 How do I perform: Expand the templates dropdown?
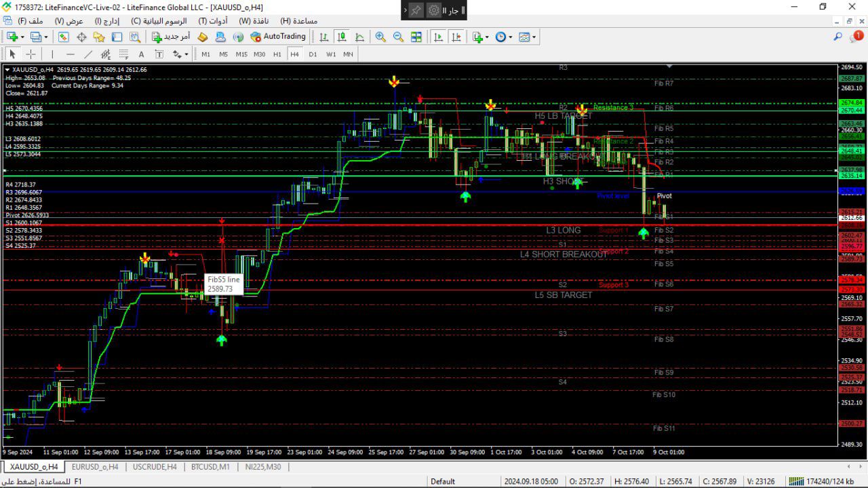(534, 37)
